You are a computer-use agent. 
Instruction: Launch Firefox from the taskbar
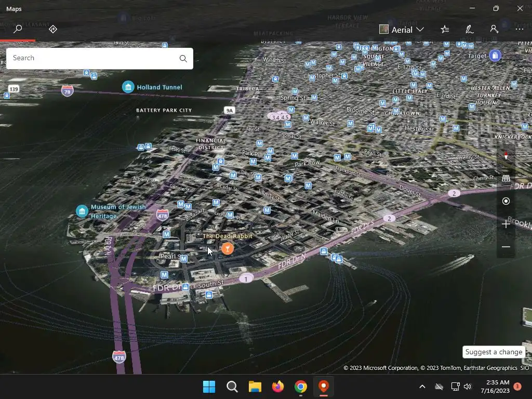pyautogui.click(x=278, y=387)
